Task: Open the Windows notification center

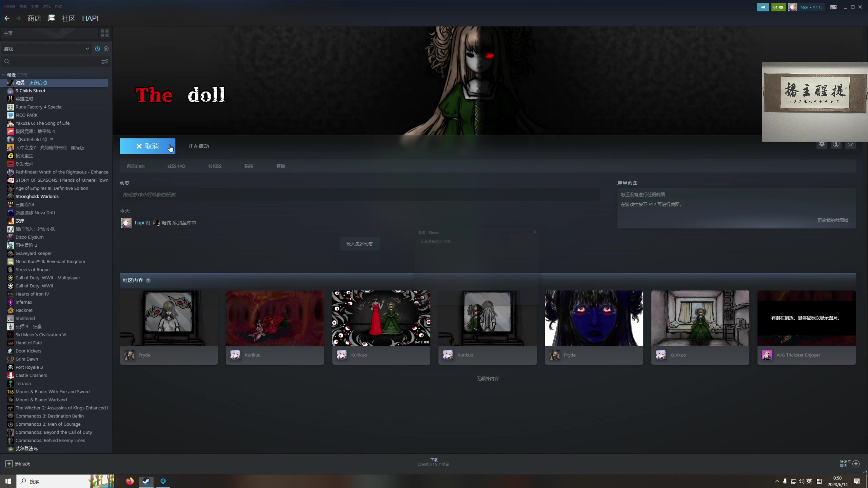Action: pyautogui.click(x=857, y=481)
